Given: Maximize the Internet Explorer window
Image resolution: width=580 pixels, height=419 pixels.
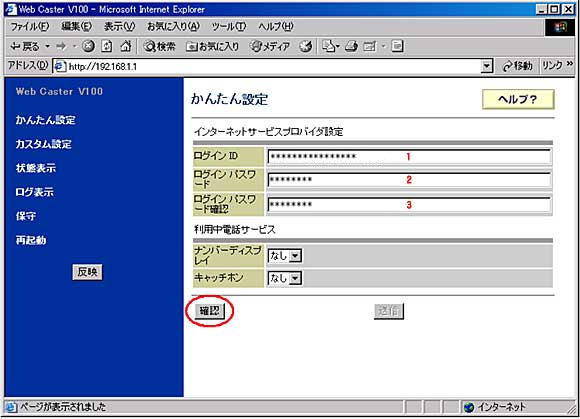Looking at the screenshot, I should tap(555, 9).
